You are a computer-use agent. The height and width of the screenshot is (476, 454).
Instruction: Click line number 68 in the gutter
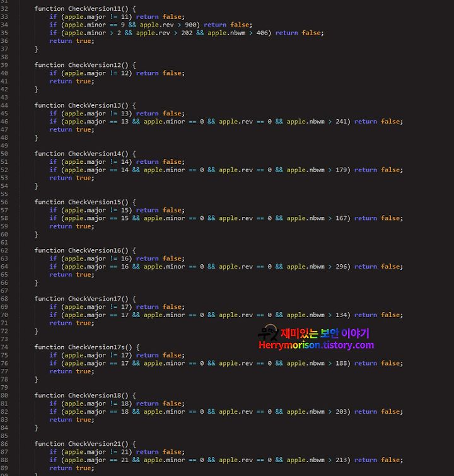[4, 299]
